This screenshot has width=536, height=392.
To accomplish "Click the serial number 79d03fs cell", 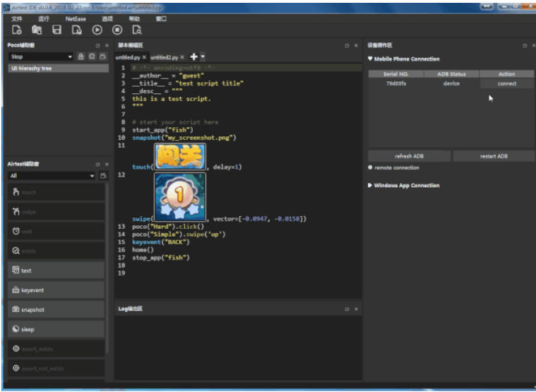I will (x=396, y=83).
